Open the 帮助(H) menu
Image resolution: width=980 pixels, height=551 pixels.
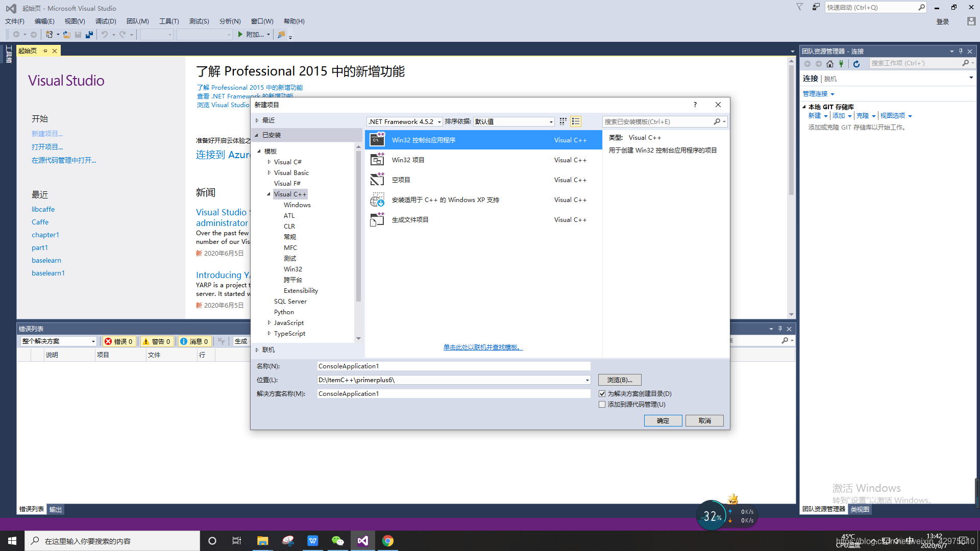pyautogui.click(x=294, y=21)
